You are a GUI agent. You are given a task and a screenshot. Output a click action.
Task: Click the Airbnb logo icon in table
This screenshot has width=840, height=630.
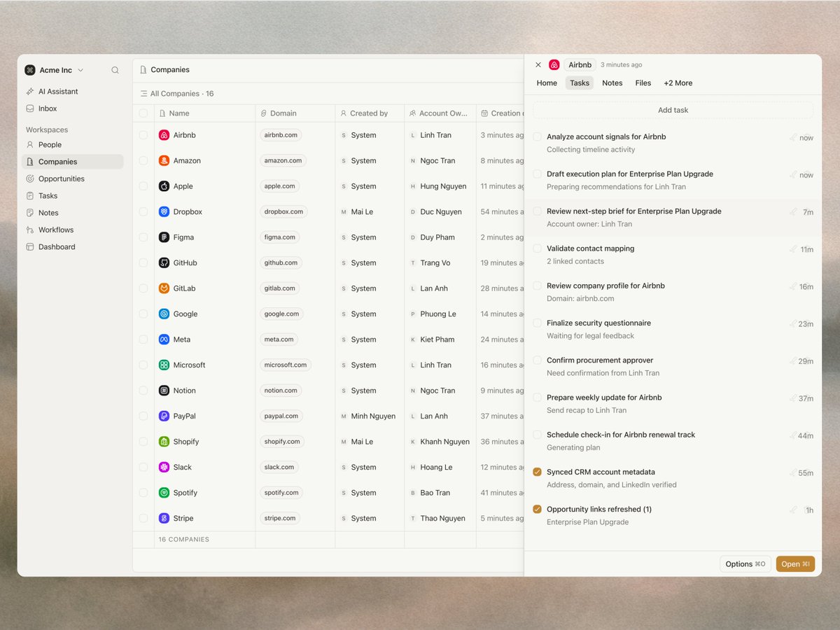point(164,135)
